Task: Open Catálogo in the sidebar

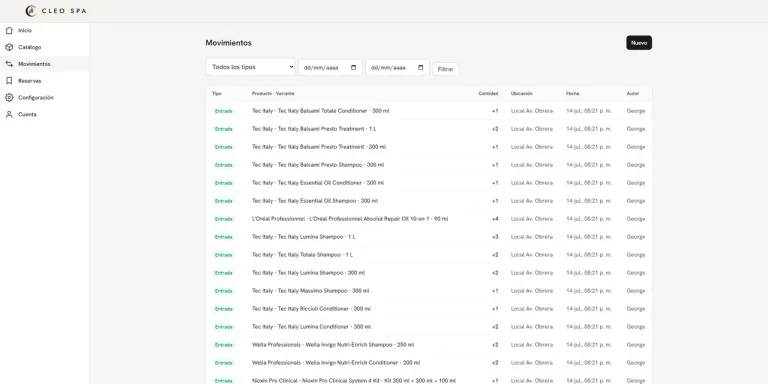Action: 44,48
